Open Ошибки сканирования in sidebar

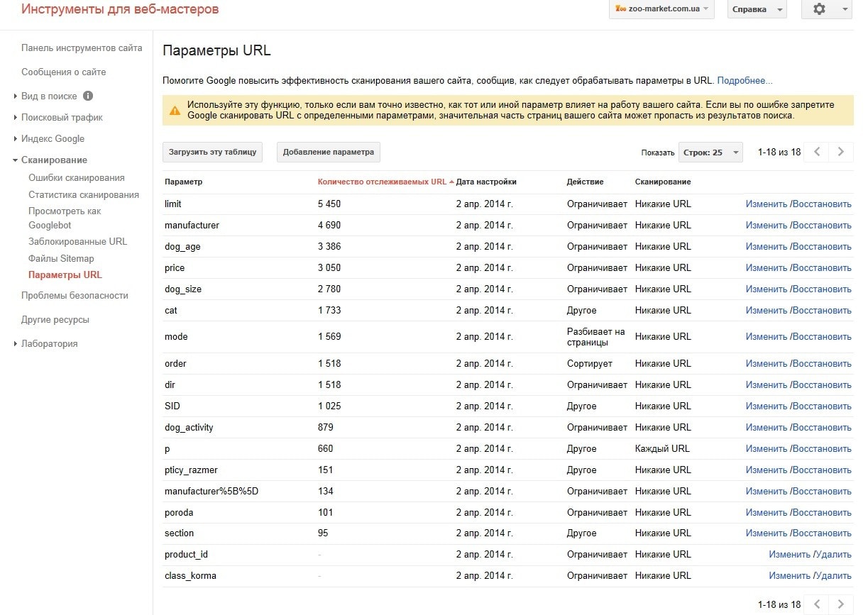click(76, 178)
